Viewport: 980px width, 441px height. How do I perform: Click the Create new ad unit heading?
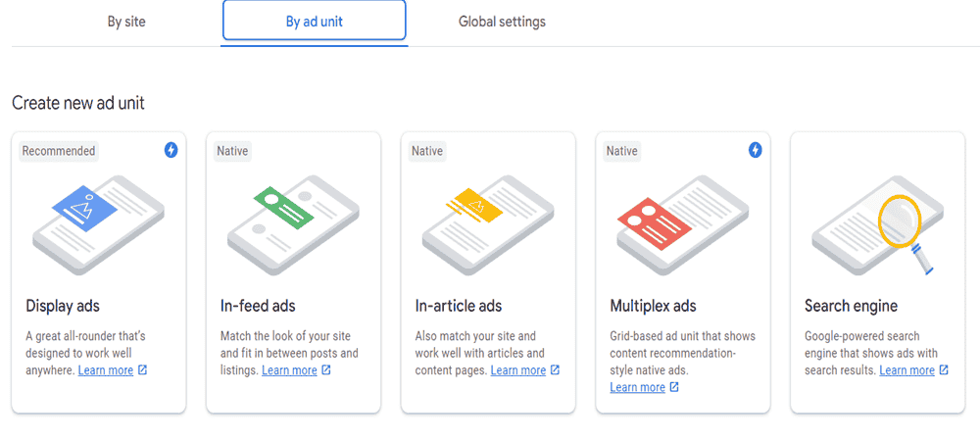click(78, 103)
